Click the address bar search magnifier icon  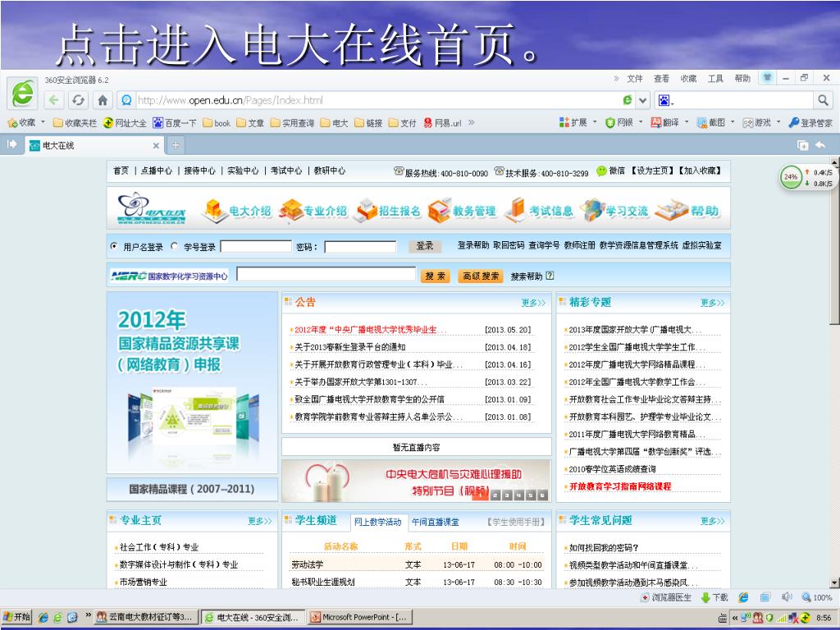[823, 99]
